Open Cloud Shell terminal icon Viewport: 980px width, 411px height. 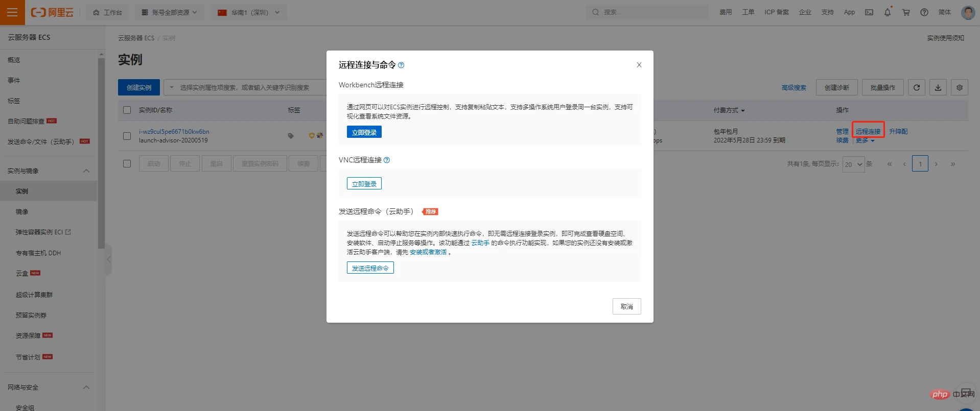point(869,12)
